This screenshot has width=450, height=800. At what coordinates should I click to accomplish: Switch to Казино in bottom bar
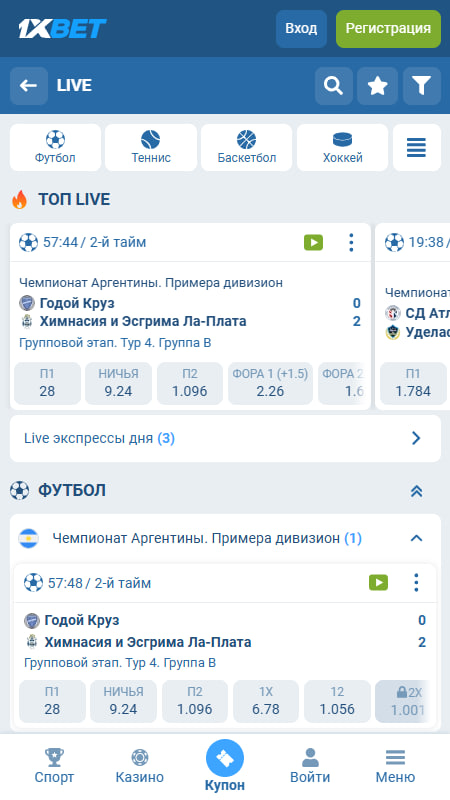pos(139,766)
